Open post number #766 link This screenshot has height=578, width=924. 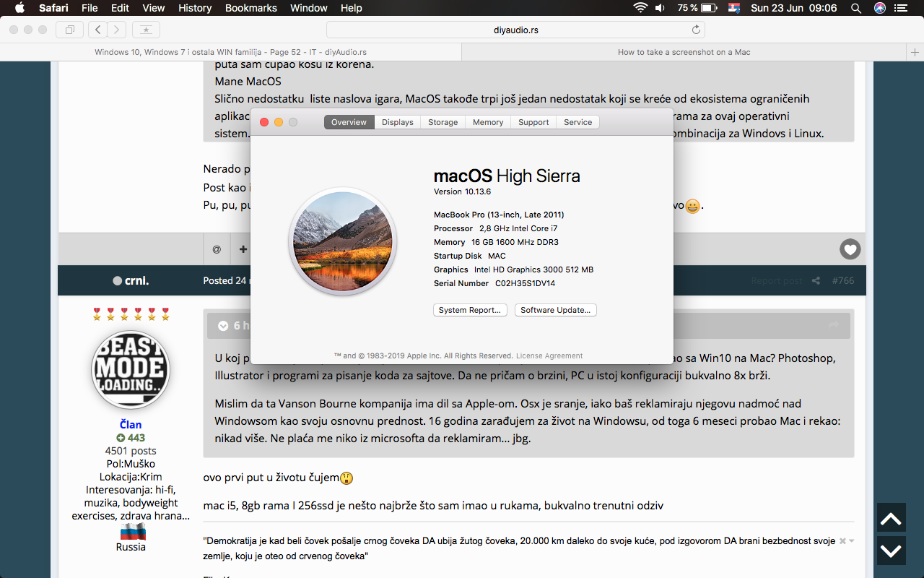(843, 280)
